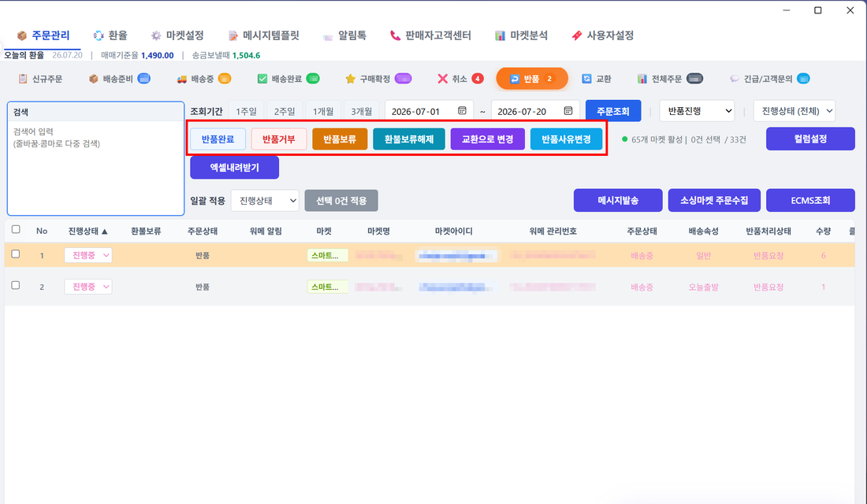
Task: Click the 반품처리상태 column header
Action: point(768,231)
